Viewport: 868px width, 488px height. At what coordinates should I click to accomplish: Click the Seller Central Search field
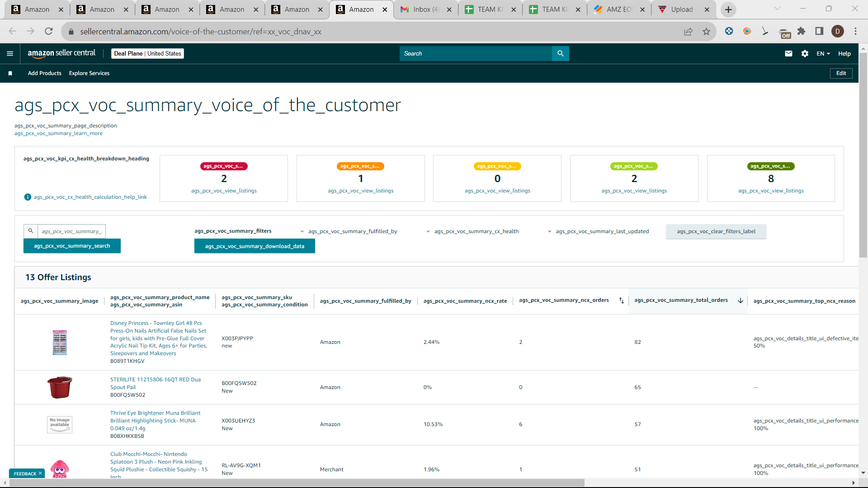click(x=476, y=53)
